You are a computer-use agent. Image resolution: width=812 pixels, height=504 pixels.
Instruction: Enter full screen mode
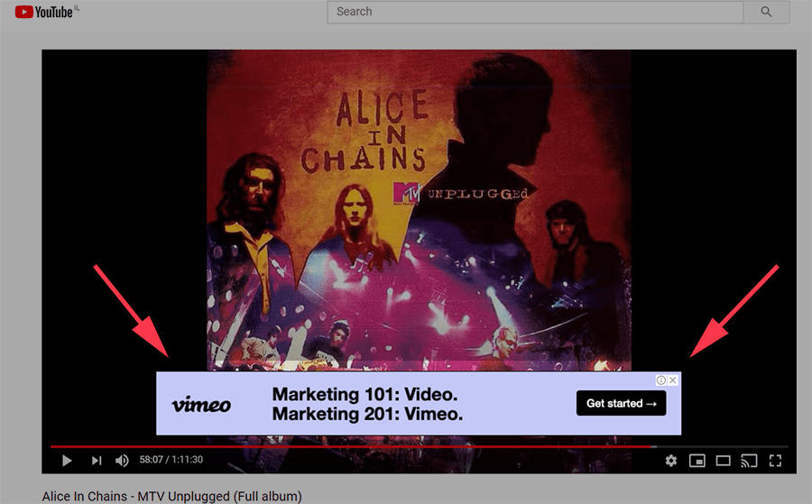click(x=774, y=461)
